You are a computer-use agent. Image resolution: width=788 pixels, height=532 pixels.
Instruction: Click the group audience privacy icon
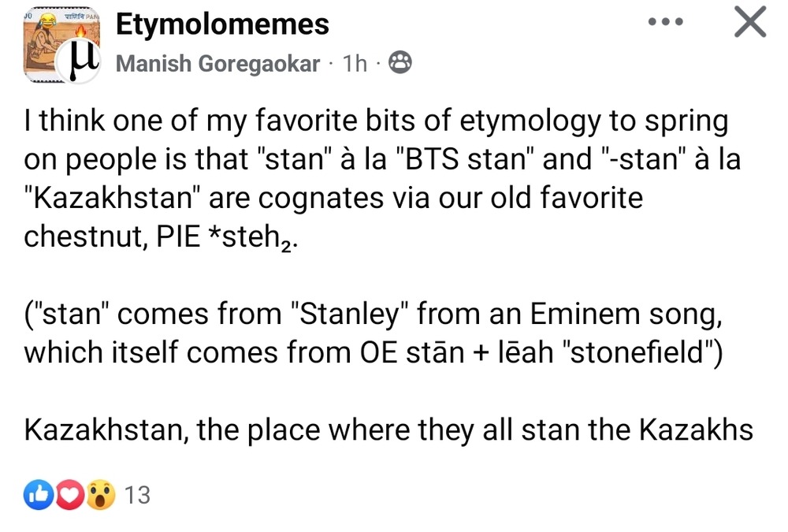[400, 63]
